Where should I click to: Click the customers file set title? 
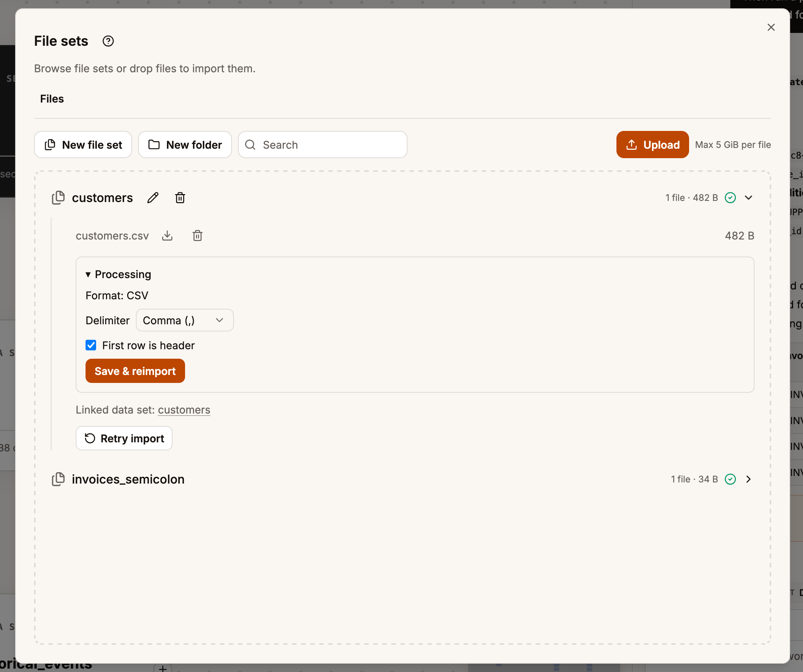[x=103, y=198]
